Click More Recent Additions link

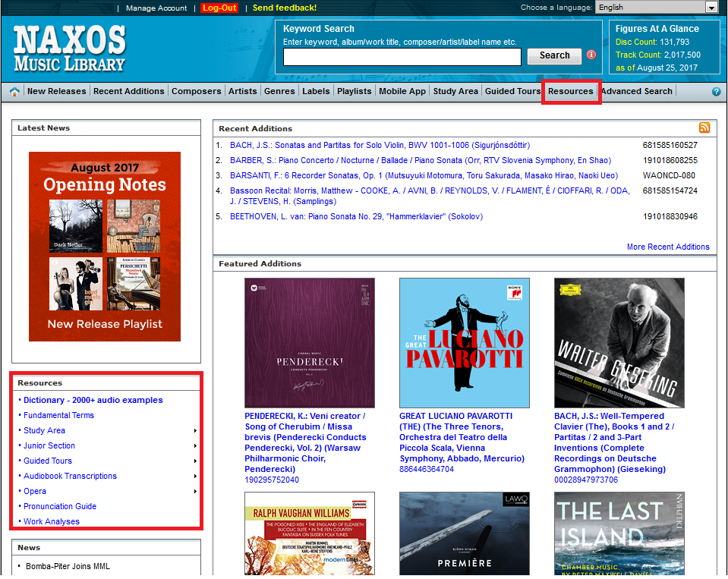tap(668, 247)
